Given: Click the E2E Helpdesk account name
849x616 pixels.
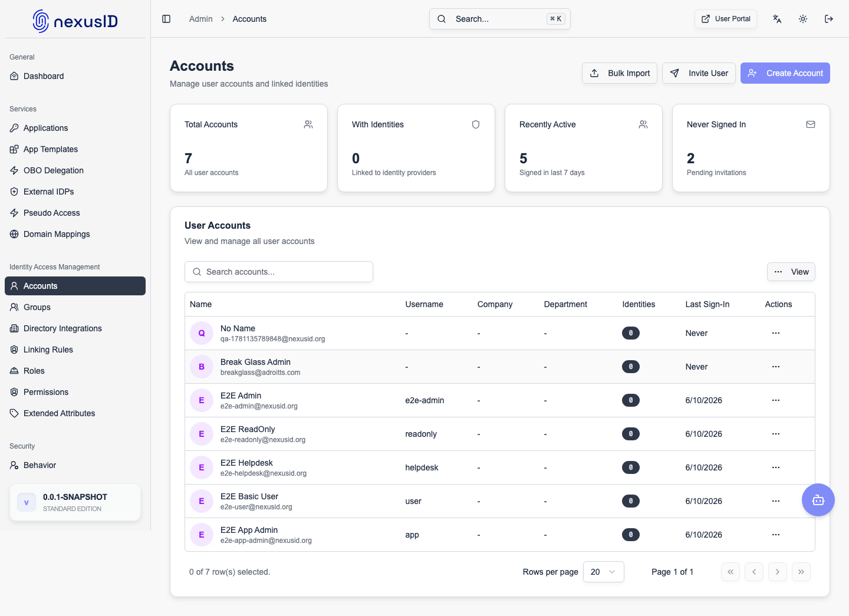Looking at the screenshot, I should (x=246, y=463).
